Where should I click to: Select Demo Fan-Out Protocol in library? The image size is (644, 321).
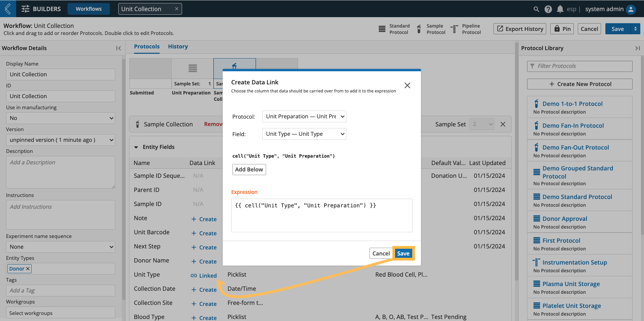pyautogui.click(x=575, y=148)
